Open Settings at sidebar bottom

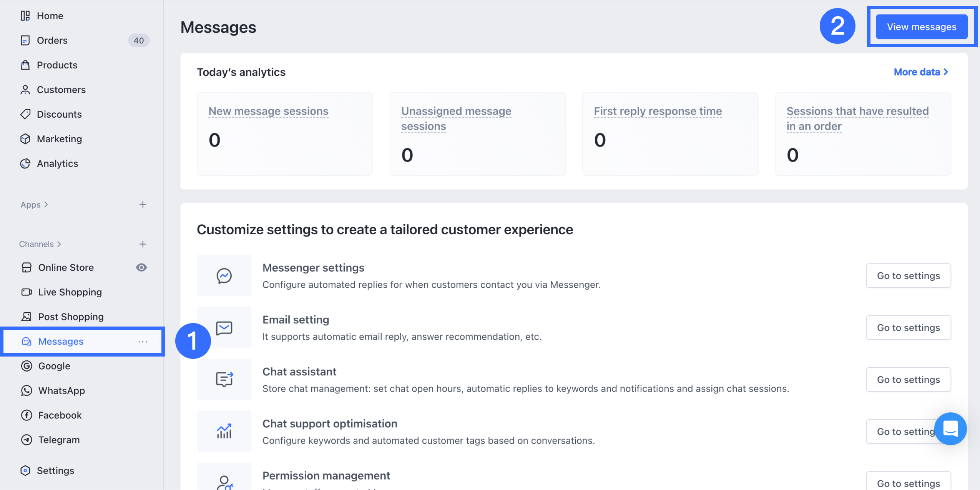[x=55, y=471]
